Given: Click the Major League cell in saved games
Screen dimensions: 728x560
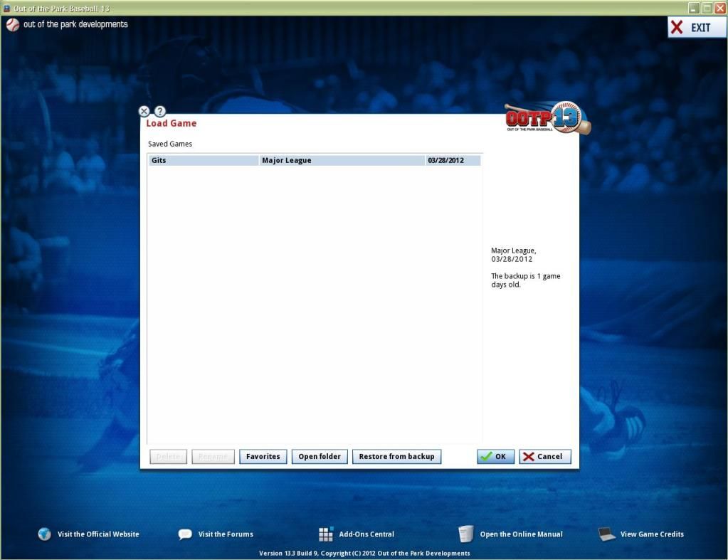Looking at the screenshot, I should [x=342, y=160].
